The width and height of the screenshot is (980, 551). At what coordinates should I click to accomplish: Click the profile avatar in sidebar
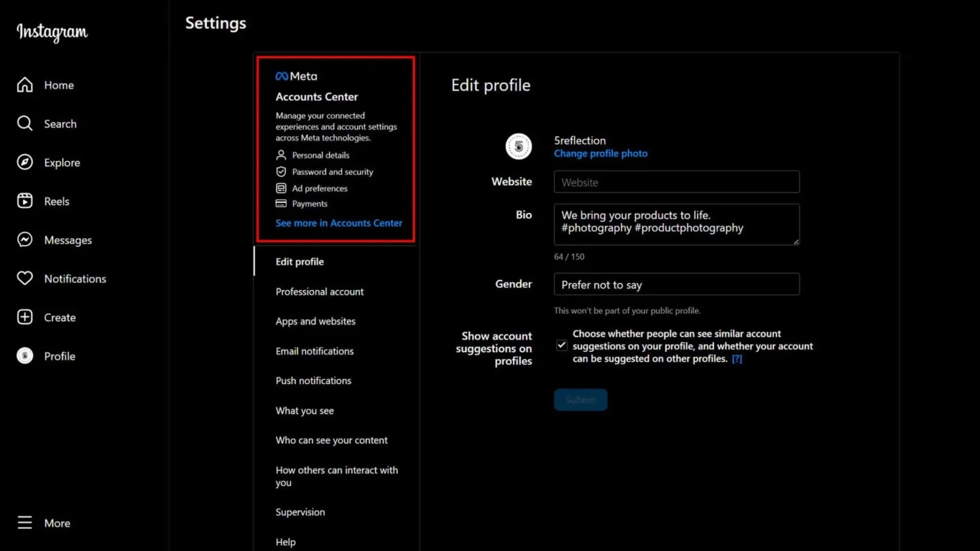(24, 356)
